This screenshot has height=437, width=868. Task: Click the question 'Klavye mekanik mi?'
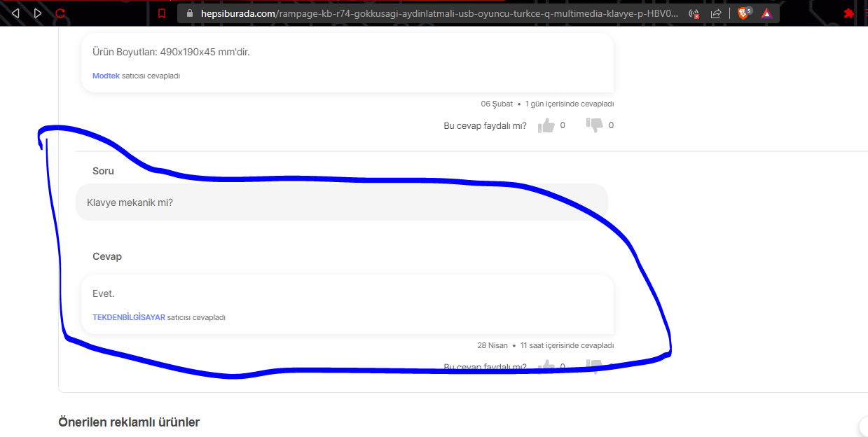click(x=130, y=202)
